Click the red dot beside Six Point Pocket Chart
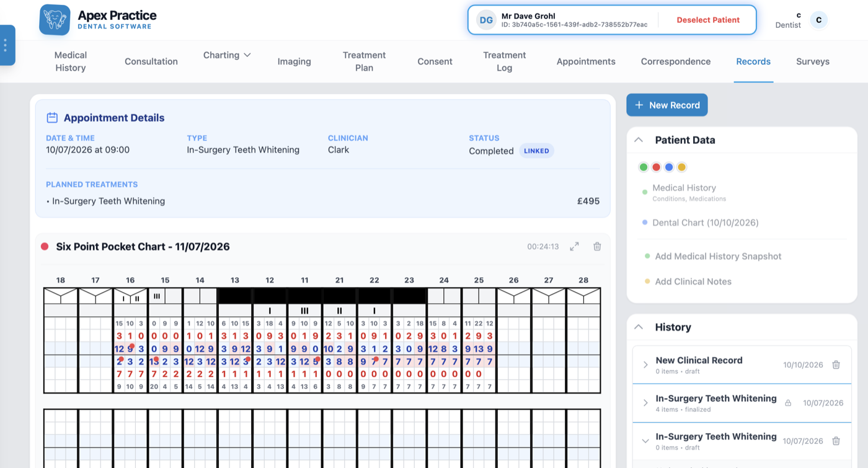This screenshot has width=868, height=468. [45, 247]
